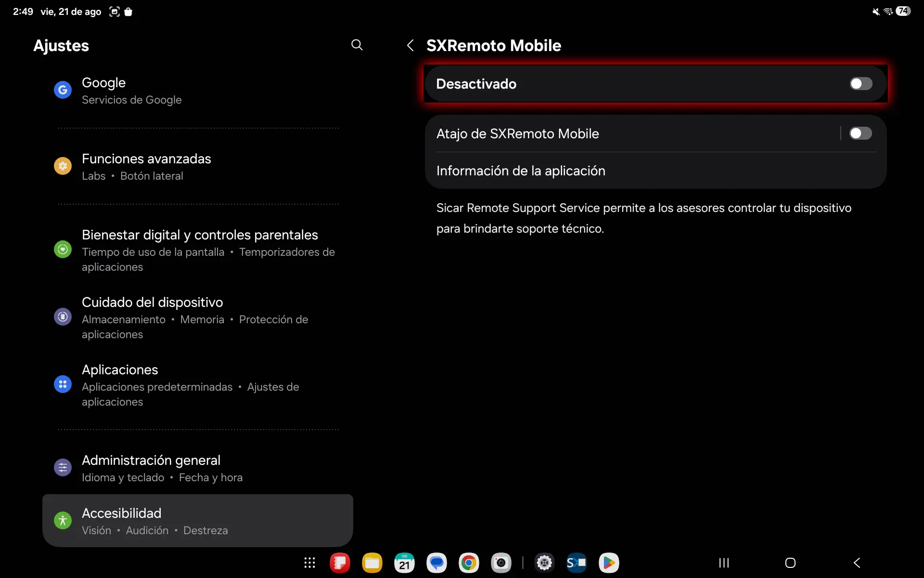Launch Chrome from the taskbar

(x=469, y=563)
